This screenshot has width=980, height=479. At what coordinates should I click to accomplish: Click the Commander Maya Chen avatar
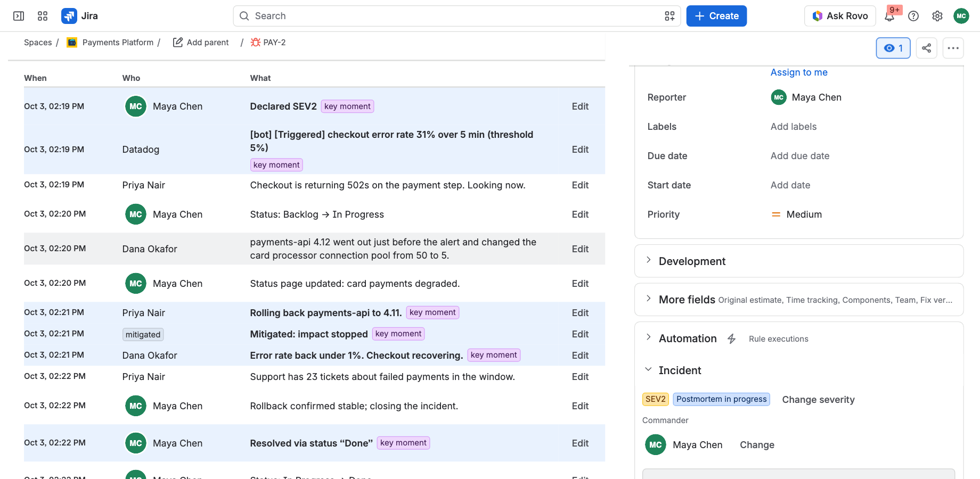pyautogui.click(x=656, y=444)
